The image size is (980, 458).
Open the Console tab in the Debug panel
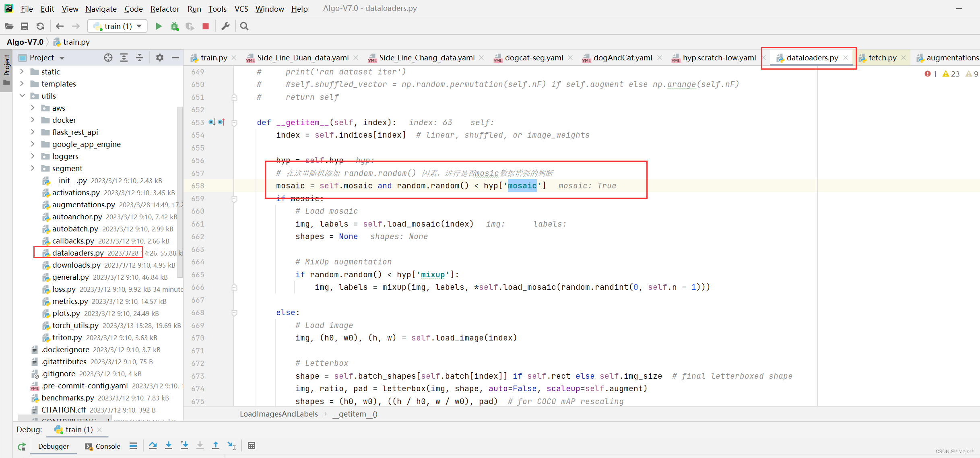pyautogui.click(x=103, y=446)
